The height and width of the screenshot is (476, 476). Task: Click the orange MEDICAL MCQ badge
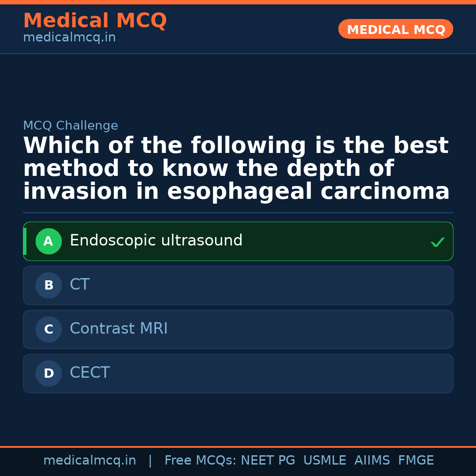pyautogui.click(x=395, y=30)
